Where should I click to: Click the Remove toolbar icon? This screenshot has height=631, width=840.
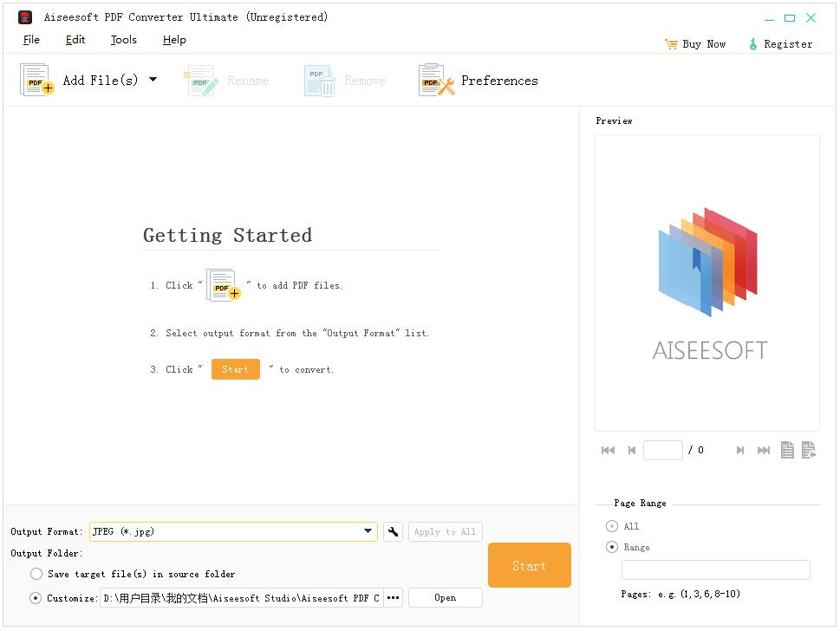319,80
